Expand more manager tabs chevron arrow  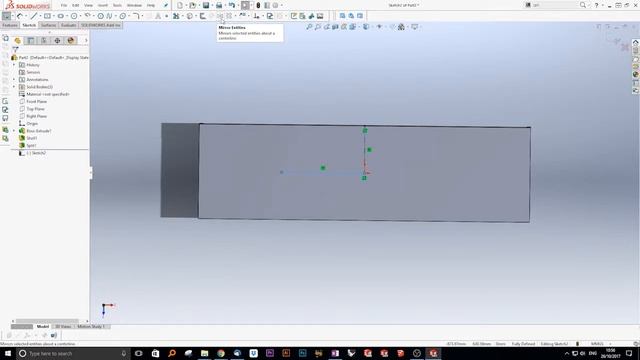click(86, 40)
